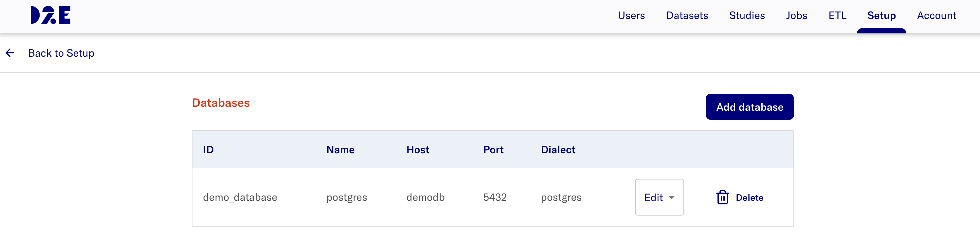Click the port value 5432
The width and height of the screenshot is (980, 245).
[x=495, y=197]
